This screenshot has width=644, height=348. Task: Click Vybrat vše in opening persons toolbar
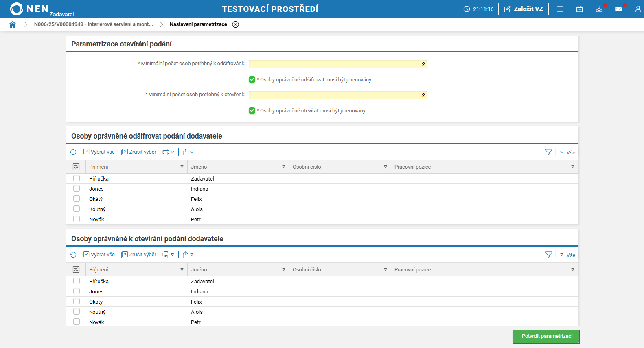(99, 255)
